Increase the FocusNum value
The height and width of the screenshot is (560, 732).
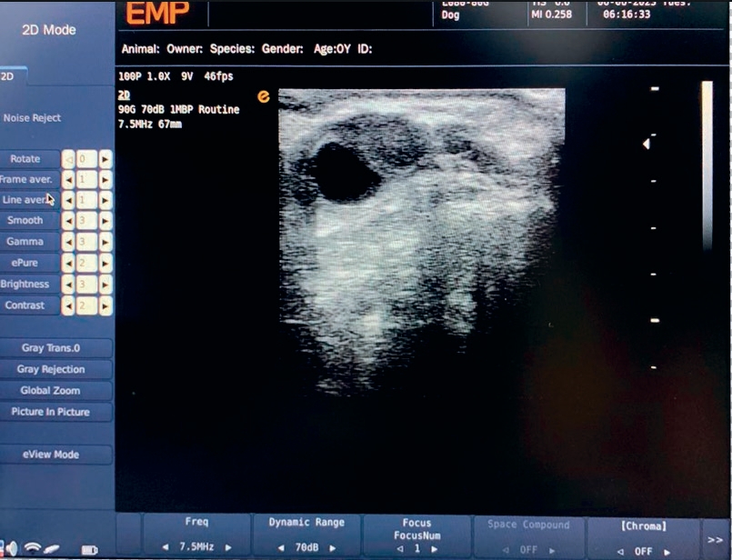[434, 549]
